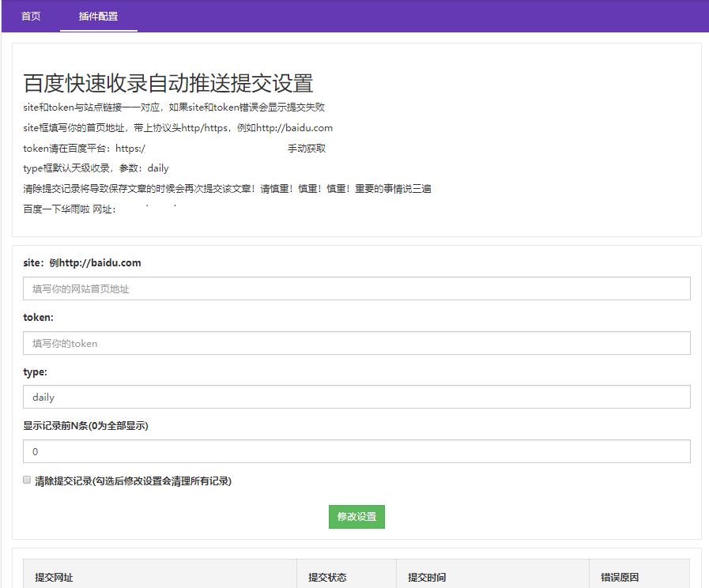Click the 显示记录前N条 input showing 0
The height and width of the screenshot is (588, 709).
click(354, 450)
